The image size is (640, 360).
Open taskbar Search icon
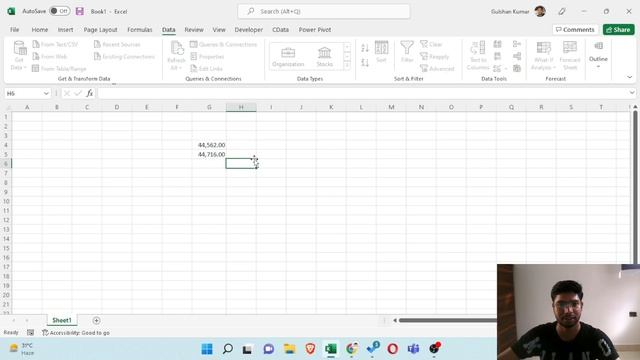point(228,349)
